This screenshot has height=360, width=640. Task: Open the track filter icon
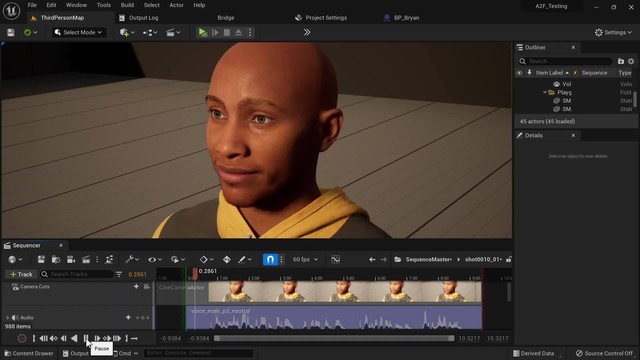pyautogui.click(x=119, y=274)
